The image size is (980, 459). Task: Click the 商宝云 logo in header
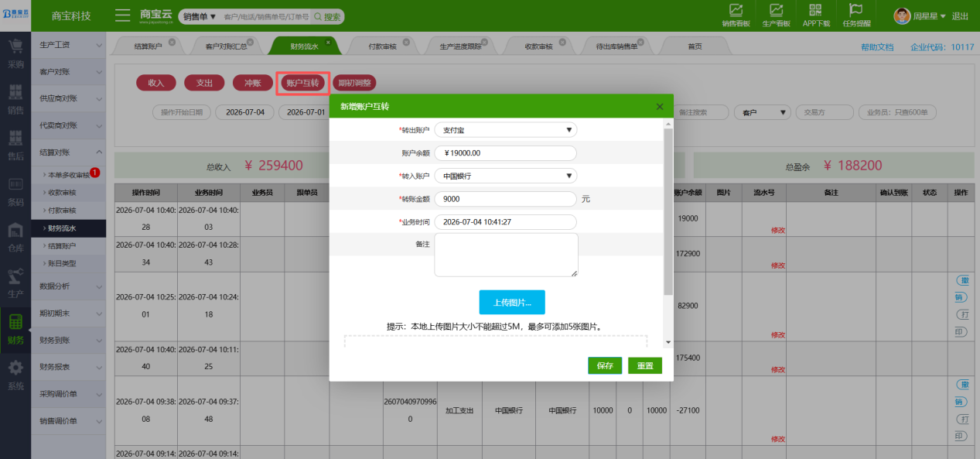click(156, 15)
